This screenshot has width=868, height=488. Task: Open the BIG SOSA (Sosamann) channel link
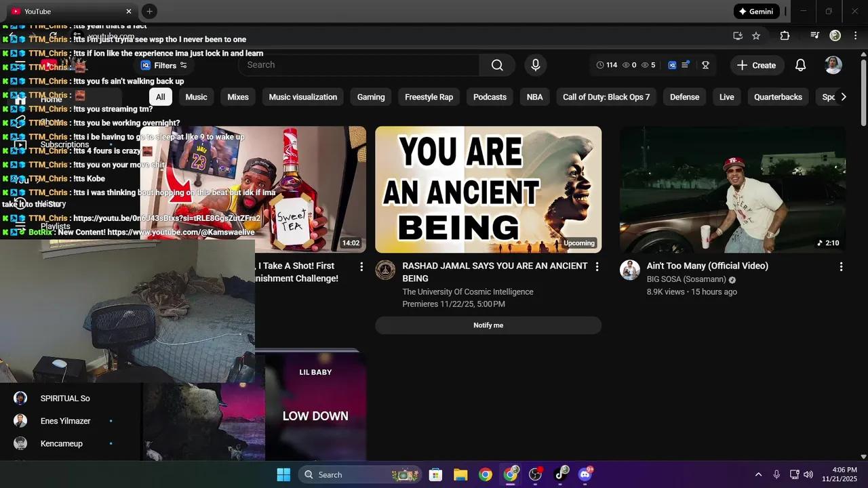pos(686,279)
